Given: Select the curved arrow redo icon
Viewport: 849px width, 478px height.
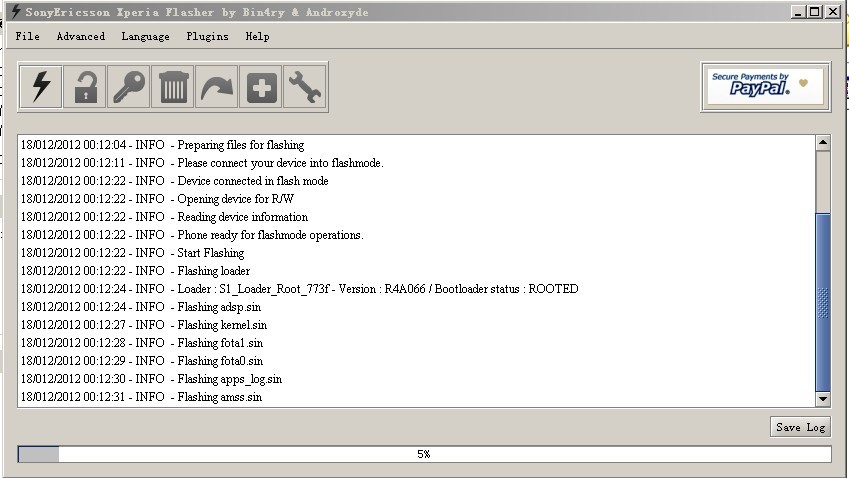Looking at the screenshot, I should pos(217,87).
